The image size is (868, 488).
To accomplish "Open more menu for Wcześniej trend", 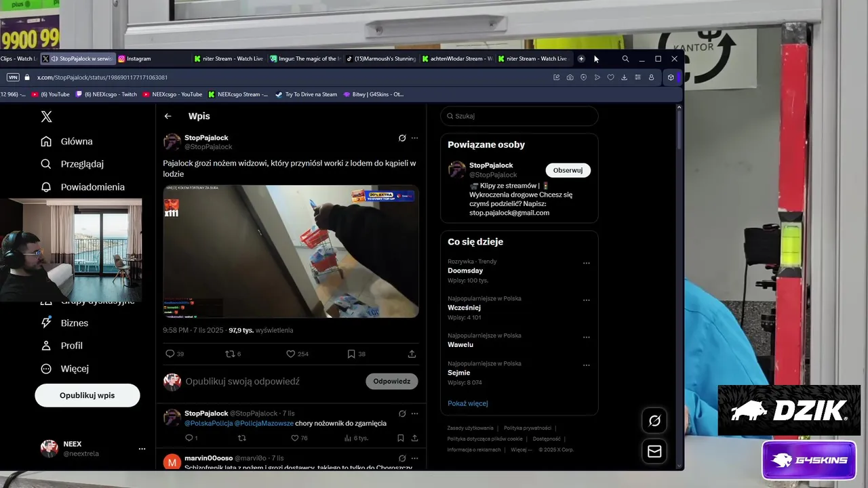I will [x=587, y=300].
